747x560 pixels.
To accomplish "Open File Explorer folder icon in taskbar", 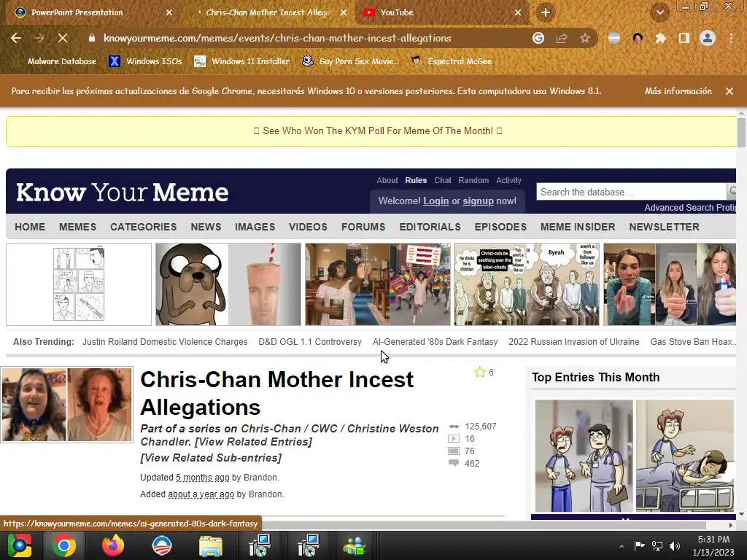I will 211,545.
